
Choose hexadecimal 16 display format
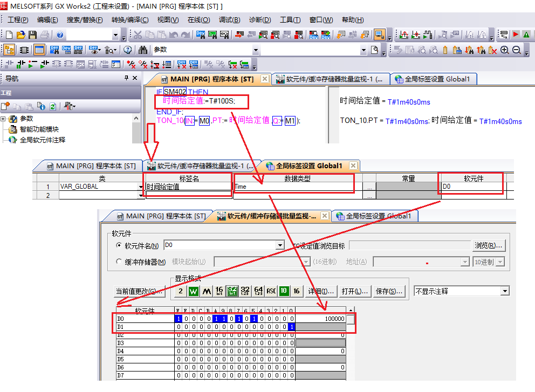coord(297,291)
